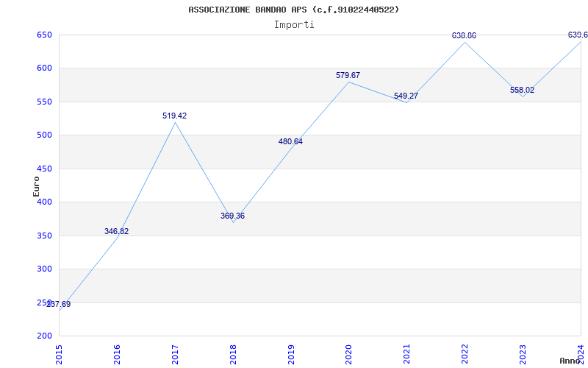588x368 pixels.
Task: Click the 2022 year label on x-axis
Action: point(465,354)
